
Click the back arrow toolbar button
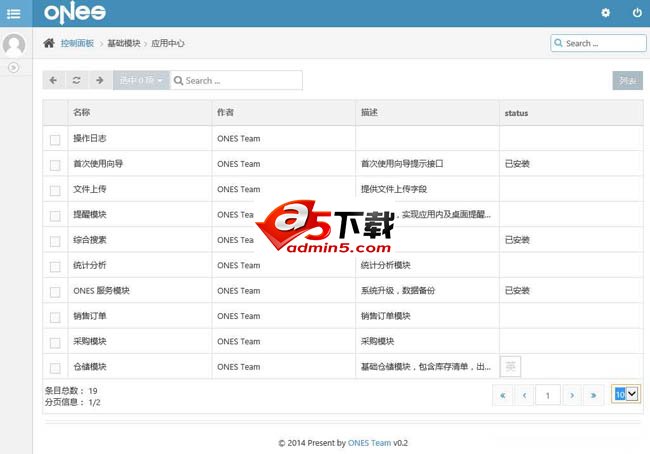[x=53, y=80]
